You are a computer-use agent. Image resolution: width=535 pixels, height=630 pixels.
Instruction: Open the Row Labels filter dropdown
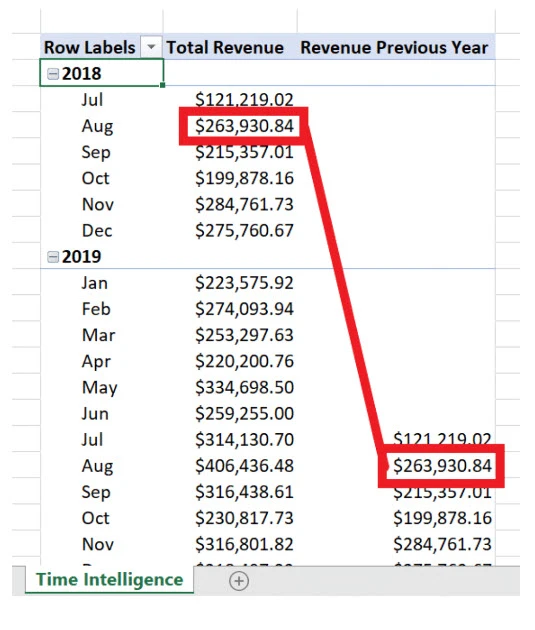click(x=151, y=47)
